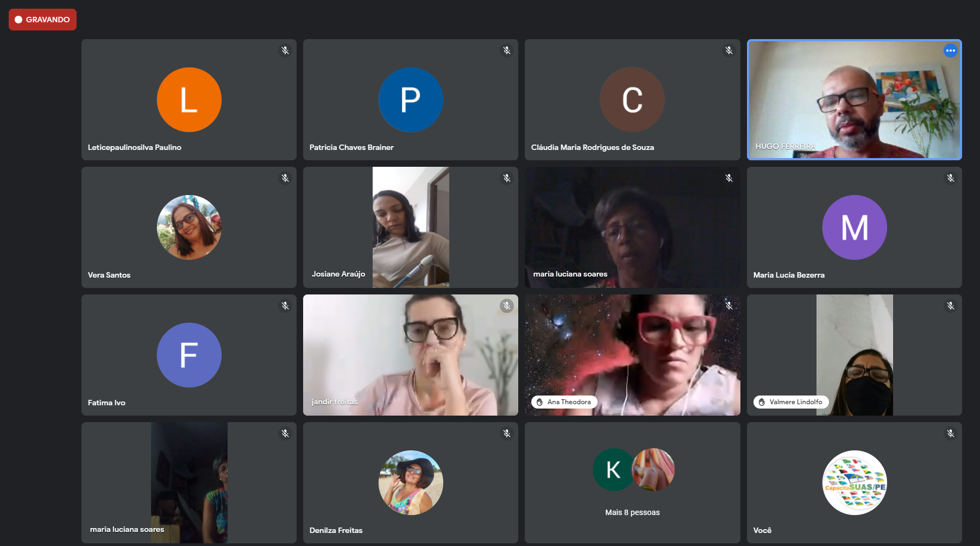Click muted mic icon on jandir freitas tile
The width and height of the screenshot is (980, 546).
[507, 306]
